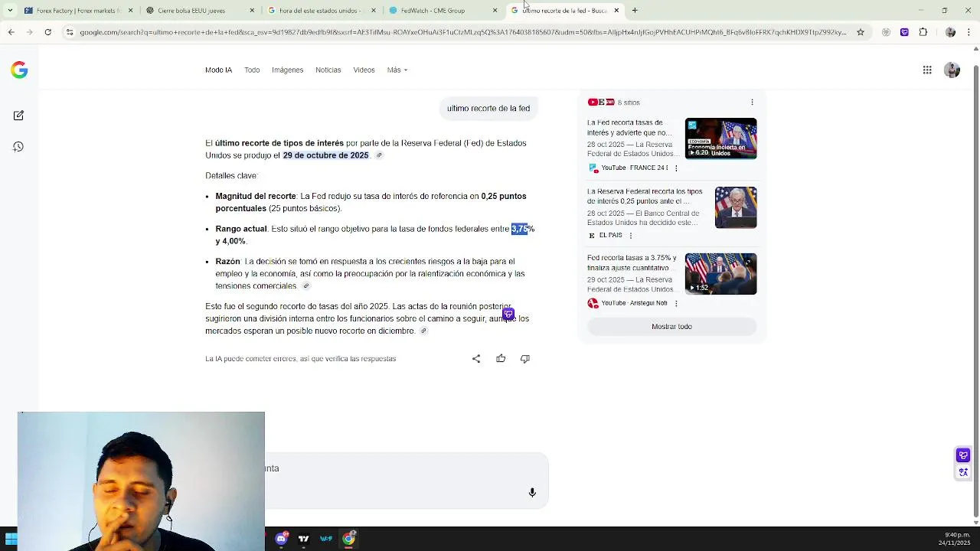The width and height of the screenshot is (980, 551).
Task: Open options for the EL PAÍS result
Action: (x=631, y=236)
